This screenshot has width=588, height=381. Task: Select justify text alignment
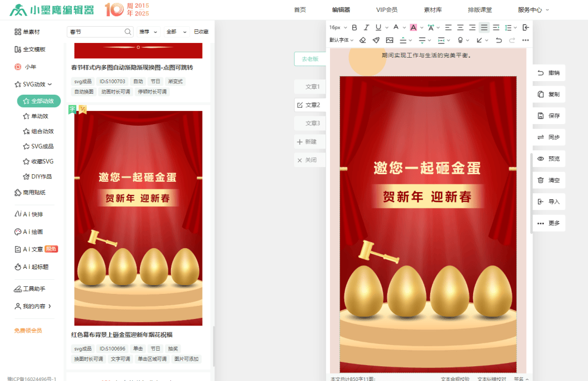click(484, 27)
